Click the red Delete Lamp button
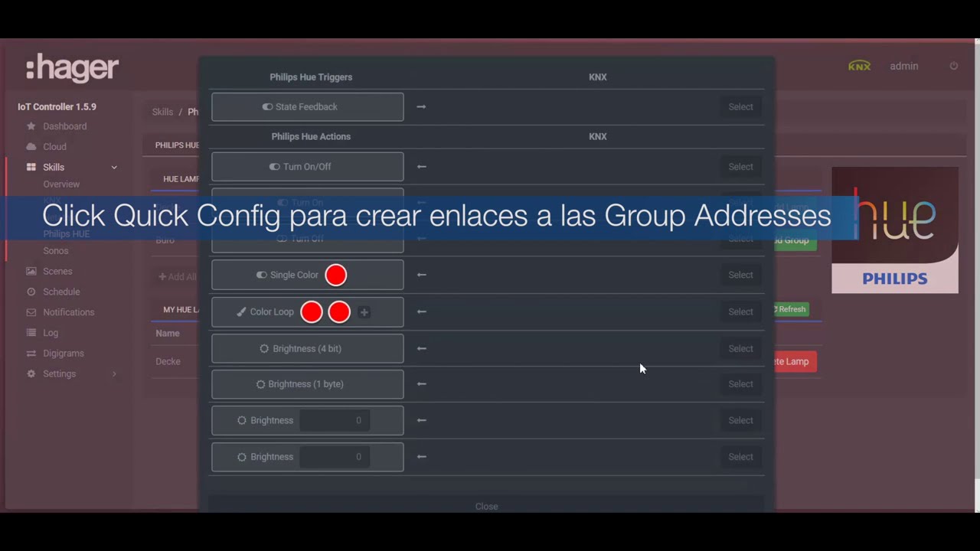 click(x=795, y=362)
